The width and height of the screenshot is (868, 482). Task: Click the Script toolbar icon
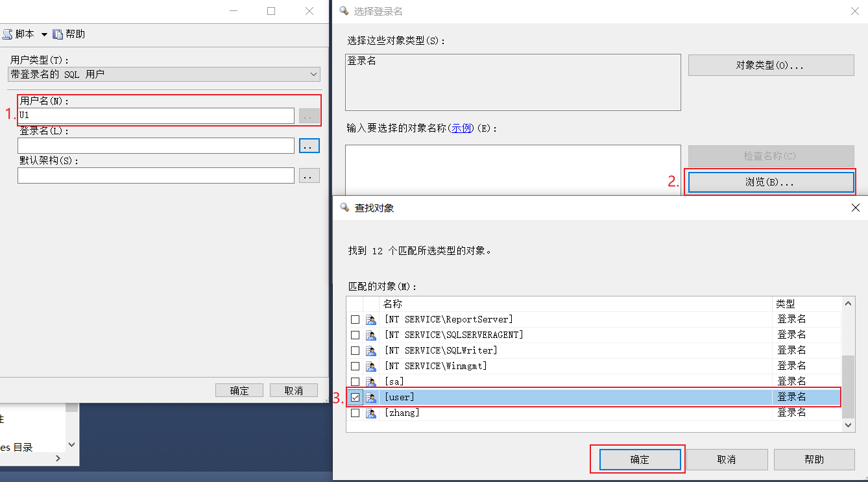8,34
